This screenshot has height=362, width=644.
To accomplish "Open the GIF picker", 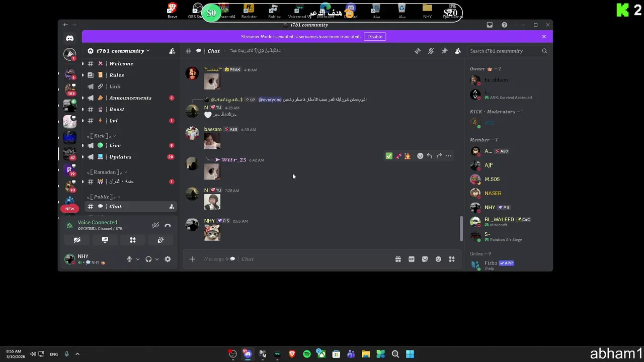I will pos(412,259).
